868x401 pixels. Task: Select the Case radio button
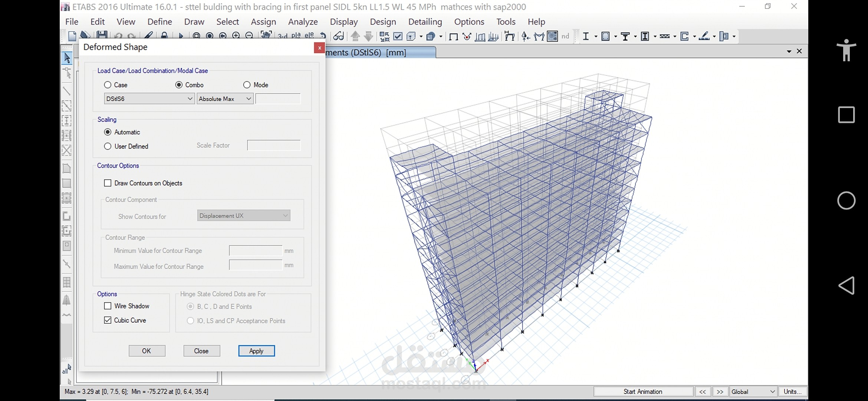[108, 85]
